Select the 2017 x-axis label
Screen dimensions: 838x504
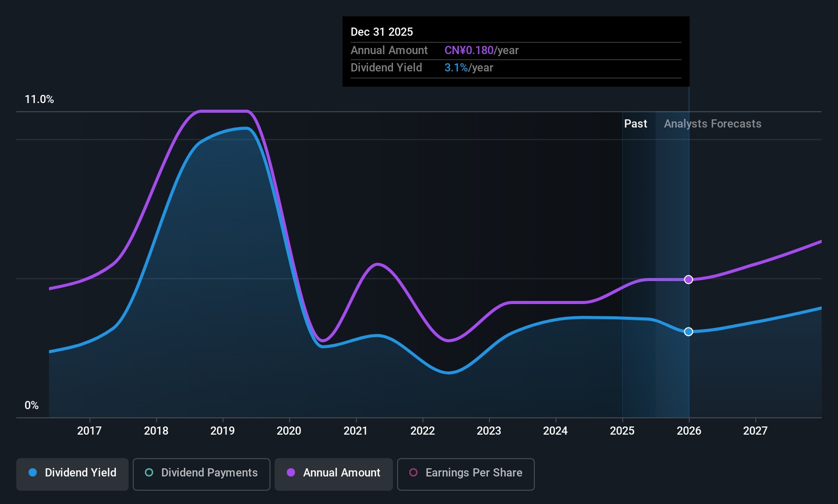point(89,431)
